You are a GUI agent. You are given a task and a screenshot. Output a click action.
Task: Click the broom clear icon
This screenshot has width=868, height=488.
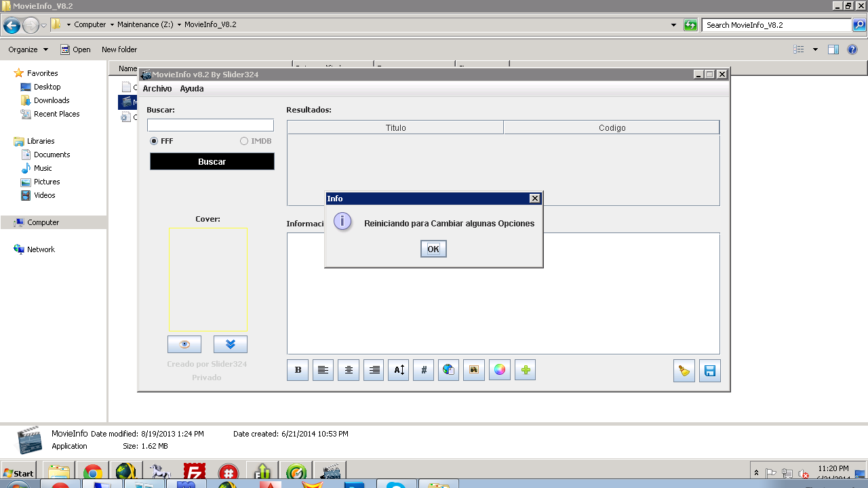[684, 371]
